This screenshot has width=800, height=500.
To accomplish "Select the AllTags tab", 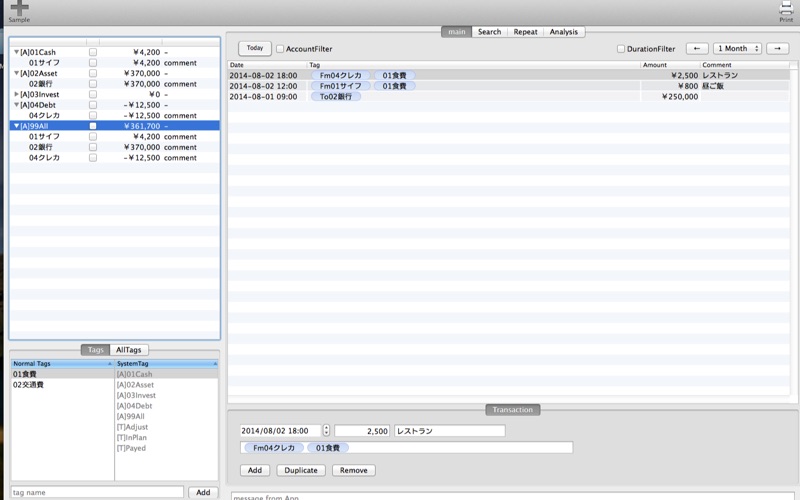I will pyautogui.click(x=129, y=350).
